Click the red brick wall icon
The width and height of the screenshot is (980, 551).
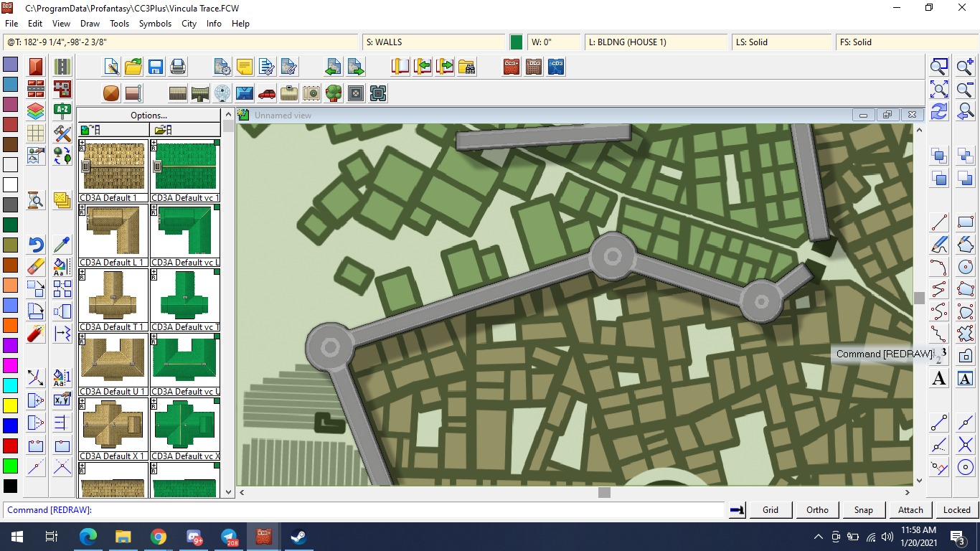tap(36, 89)
